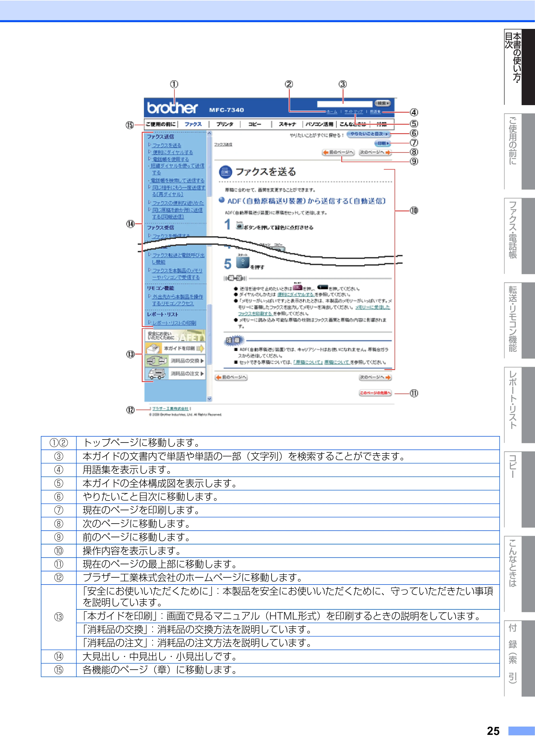Open the コピー page-edge chapter tab
The width and height of the screenshot is (535, 756).
(x=519, y=489)
